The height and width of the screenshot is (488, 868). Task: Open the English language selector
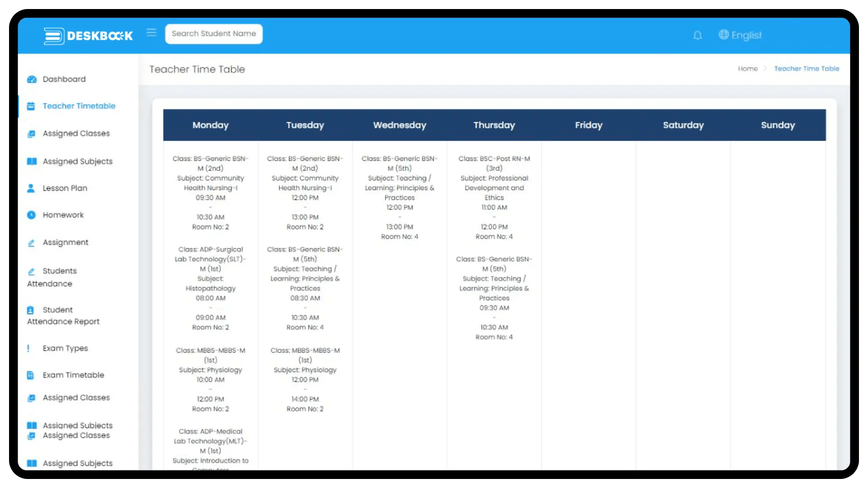[740, 35]
